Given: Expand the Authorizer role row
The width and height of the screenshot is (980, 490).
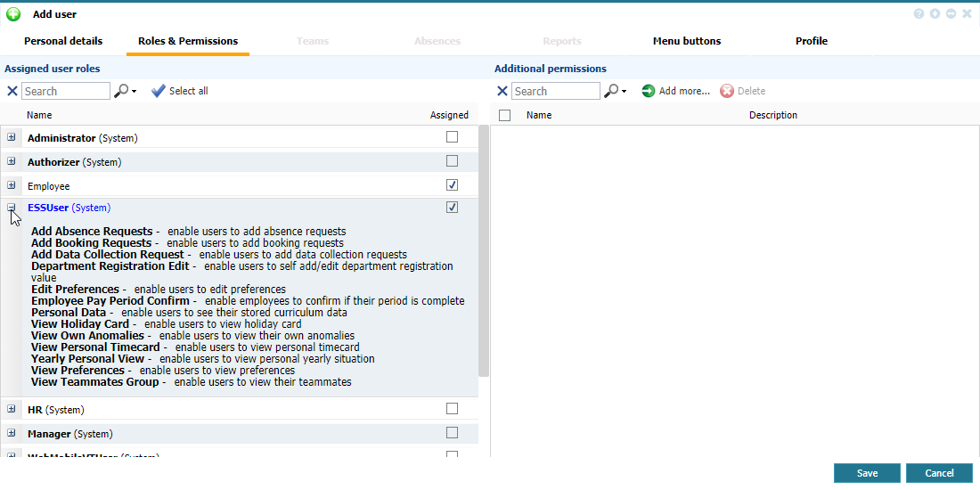Looking at the screenshot, I should (x=12, y=161).
